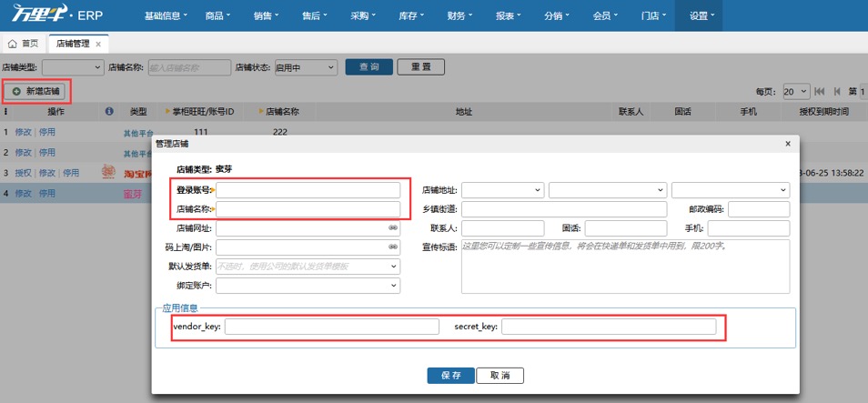Open the 会员 menu
The height and width of the screenshot is (403, 868).
(x=606, y=15)
